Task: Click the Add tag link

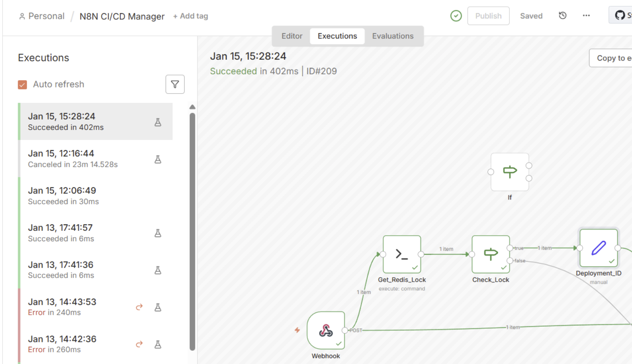Action: (190, 16)
